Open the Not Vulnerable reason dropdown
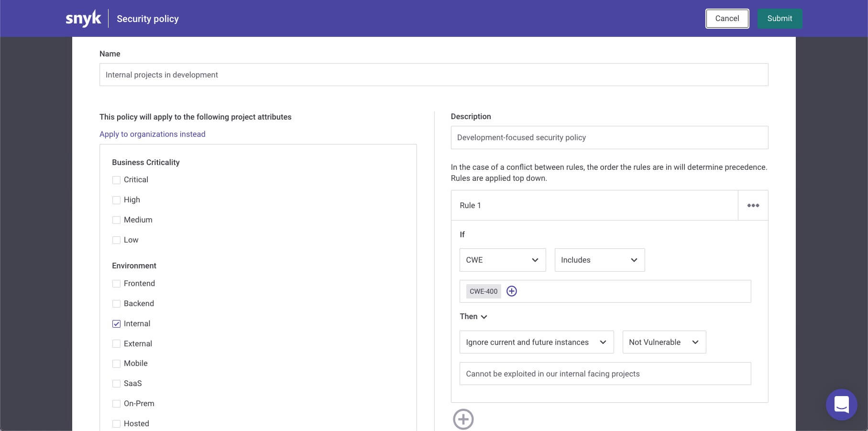 pyautogui.click(x=664, y=342)
